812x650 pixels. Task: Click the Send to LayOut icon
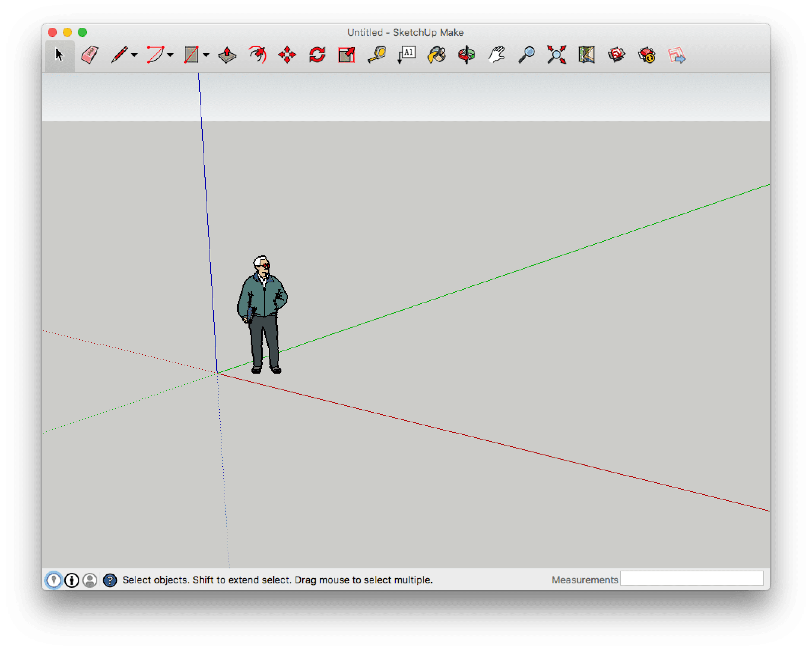677,55
